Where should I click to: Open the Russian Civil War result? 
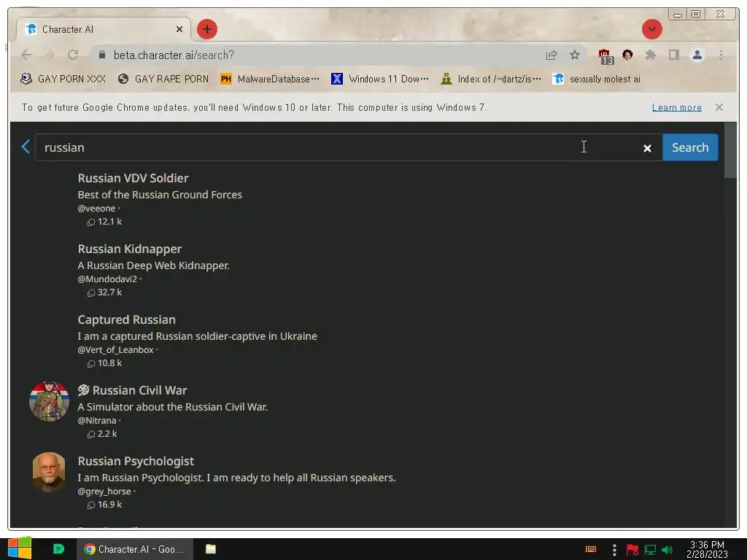coord(139,391)
